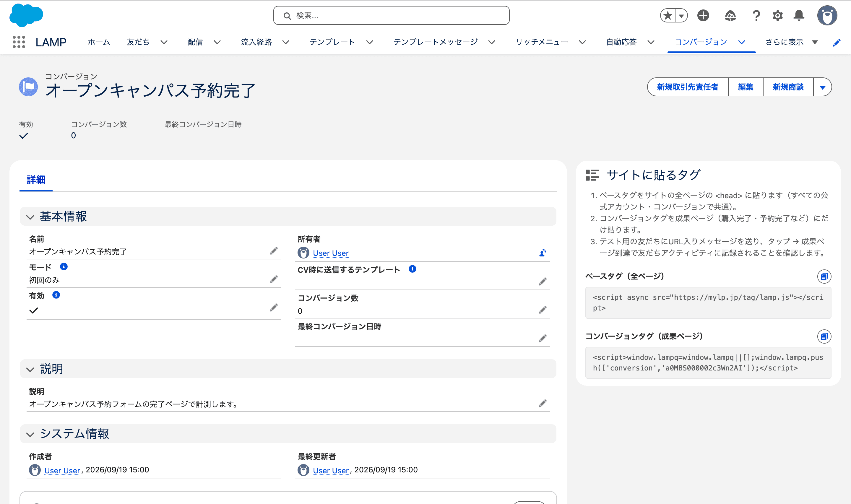The height and width of the screenshot is (504, 851).
Task: Open the notifications bell
Action: [799, 16]
